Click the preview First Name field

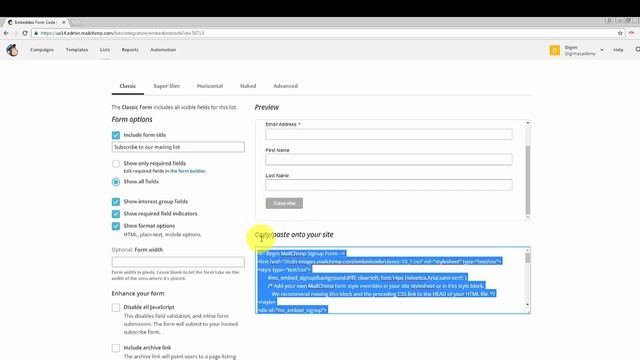coord(389,159)
